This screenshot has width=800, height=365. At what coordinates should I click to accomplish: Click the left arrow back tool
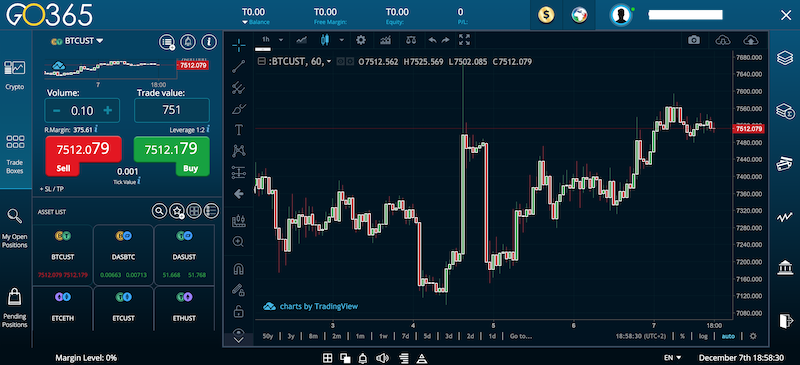pyautogui.click(x=238, y=194)
